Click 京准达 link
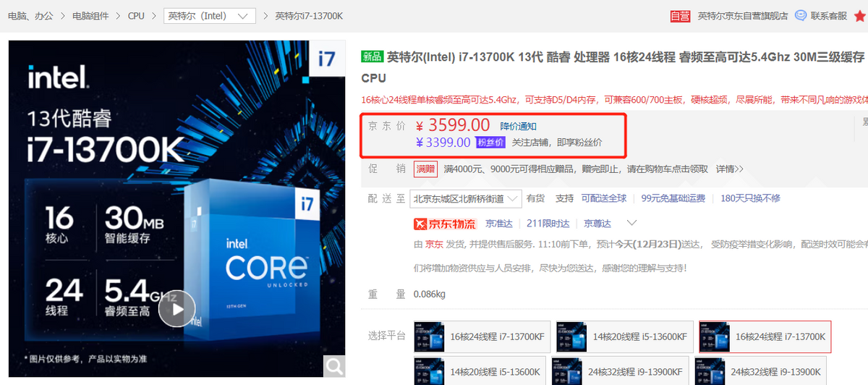The width and height of the screenshot is (868, 385). point(499,224)
